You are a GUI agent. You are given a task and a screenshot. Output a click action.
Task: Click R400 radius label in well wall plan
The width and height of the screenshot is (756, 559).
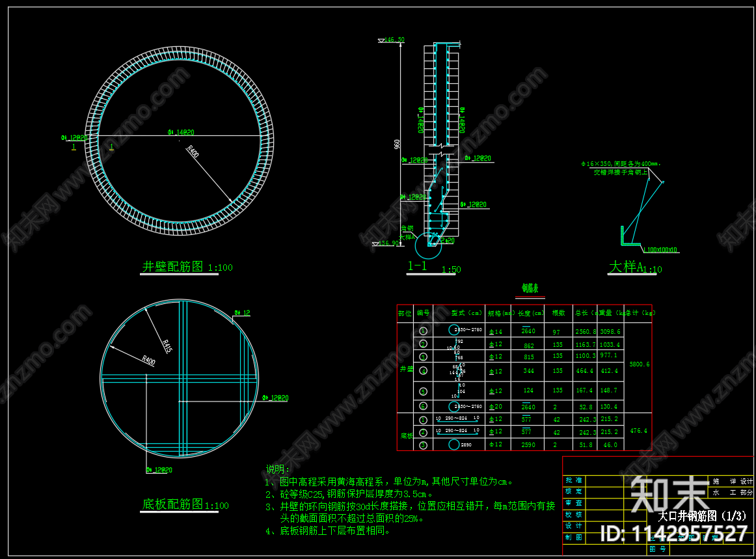click(x=193, y=152)
